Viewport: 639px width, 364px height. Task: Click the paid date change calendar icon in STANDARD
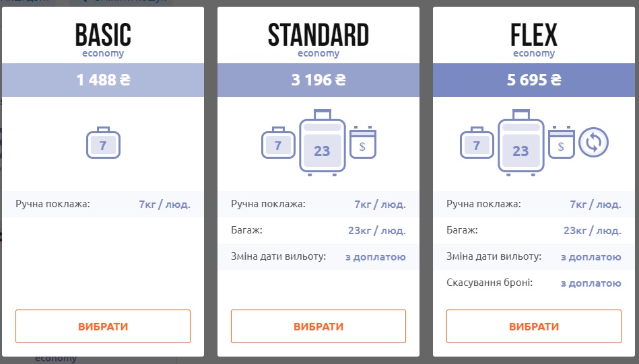pos(363,141)
